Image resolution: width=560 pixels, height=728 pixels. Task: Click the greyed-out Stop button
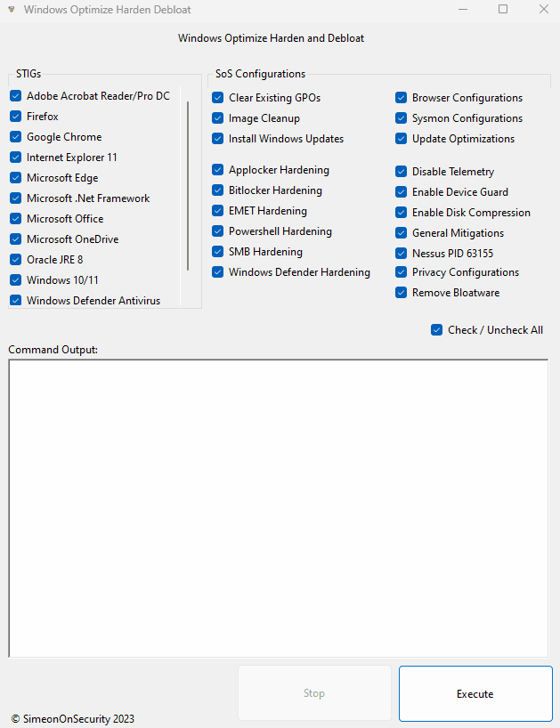(x=314, y=693)
